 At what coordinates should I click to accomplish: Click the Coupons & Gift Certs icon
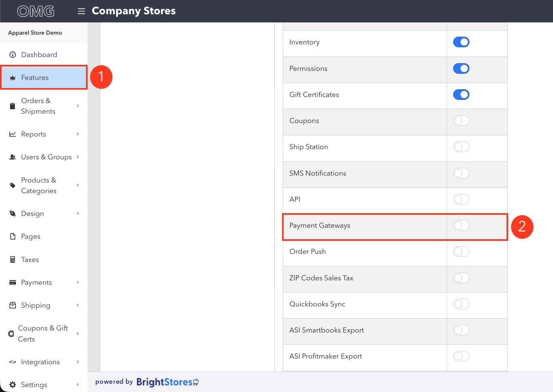pyautogui.click(x=11, y=334)
